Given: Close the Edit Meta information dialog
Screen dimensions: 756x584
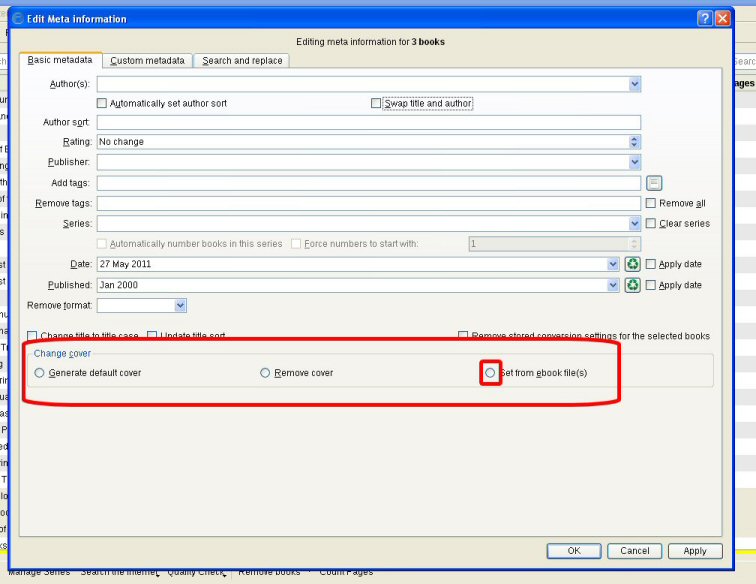Looking at the screenshot, I should [722, 18].
